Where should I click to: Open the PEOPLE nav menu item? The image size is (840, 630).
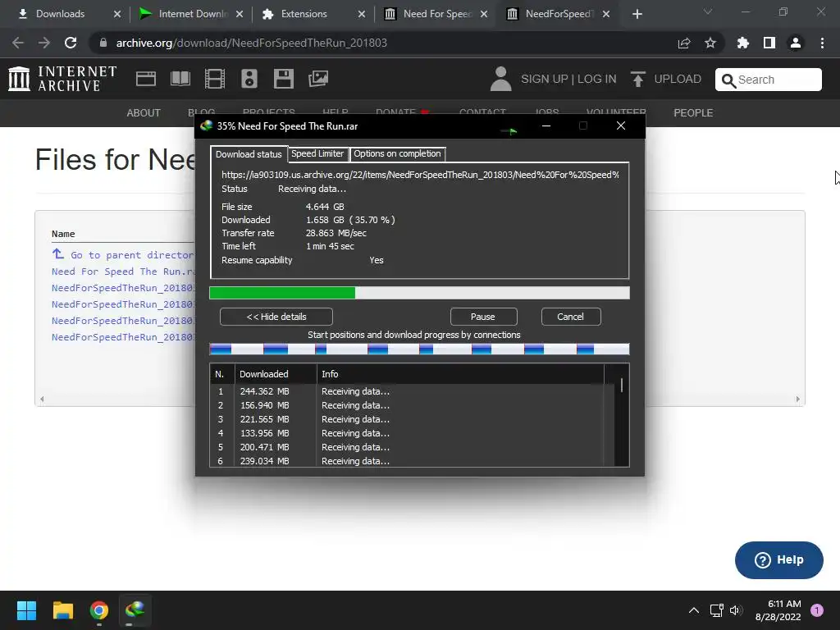point(693,113)
